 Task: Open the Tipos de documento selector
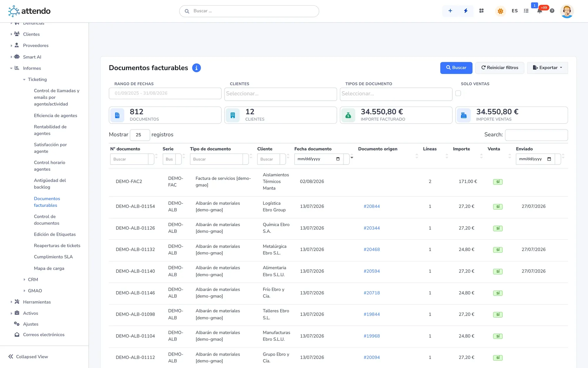click(x=396, y=94)
